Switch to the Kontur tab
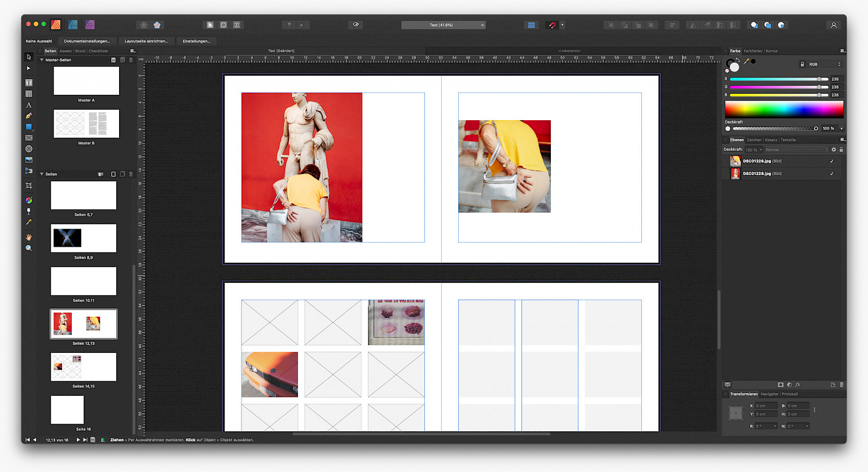 tap(771, 51)
